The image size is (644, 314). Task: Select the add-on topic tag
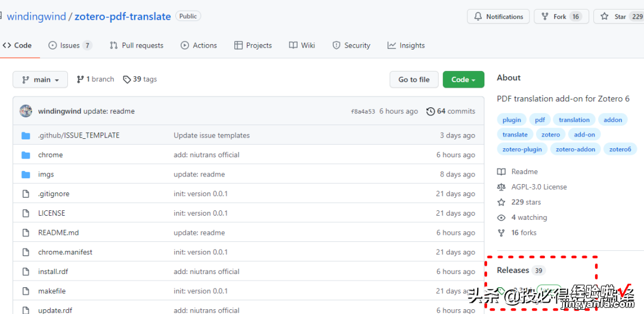584,135
